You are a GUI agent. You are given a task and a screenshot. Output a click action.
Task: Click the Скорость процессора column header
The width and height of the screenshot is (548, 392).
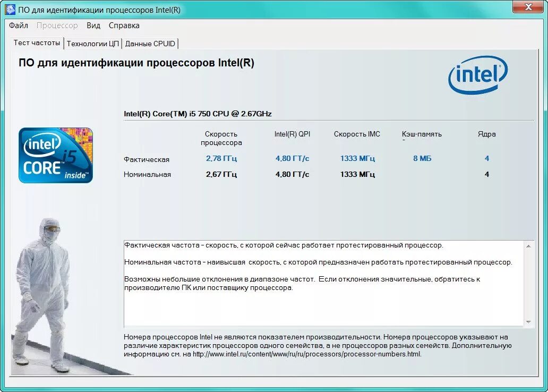[221, 138]
